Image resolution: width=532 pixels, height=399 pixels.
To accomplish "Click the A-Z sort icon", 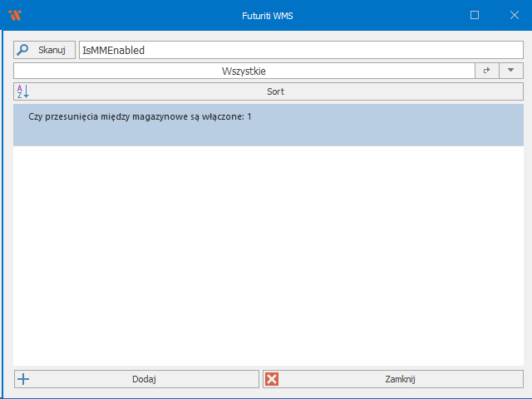I will coord(22,91).
